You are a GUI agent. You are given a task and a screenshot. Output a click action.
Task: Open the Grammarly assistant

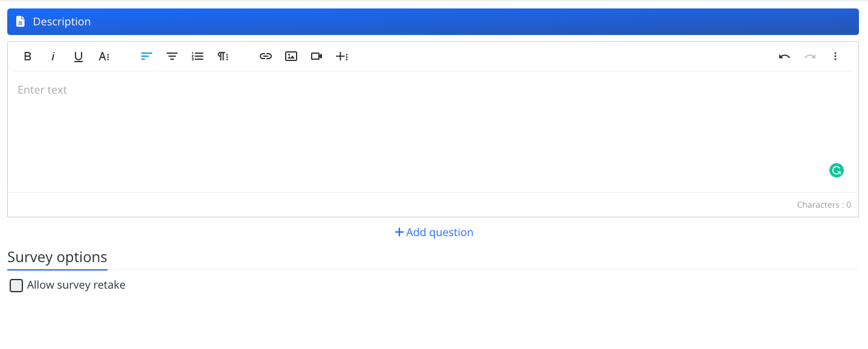point(836,170)
